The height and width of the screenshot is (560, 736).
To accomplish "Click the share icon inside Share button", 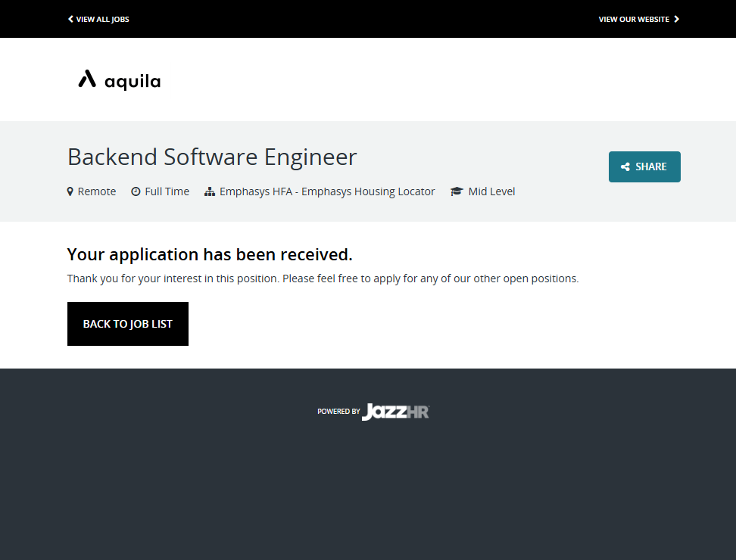I will [x=625, y=167].
